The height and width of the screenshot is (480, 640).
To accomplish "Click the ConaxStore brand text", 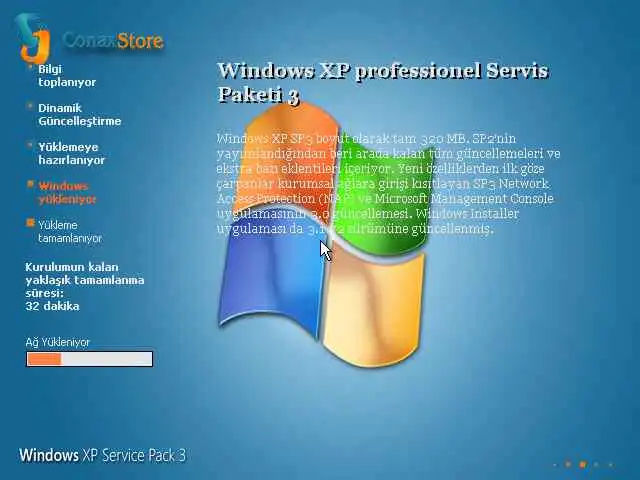I will [113, 40].
